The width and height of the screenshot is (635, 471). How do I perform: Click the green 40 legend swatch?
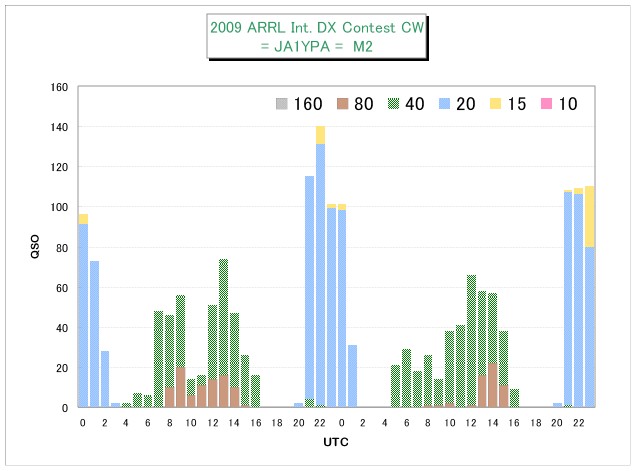point(393,104)
